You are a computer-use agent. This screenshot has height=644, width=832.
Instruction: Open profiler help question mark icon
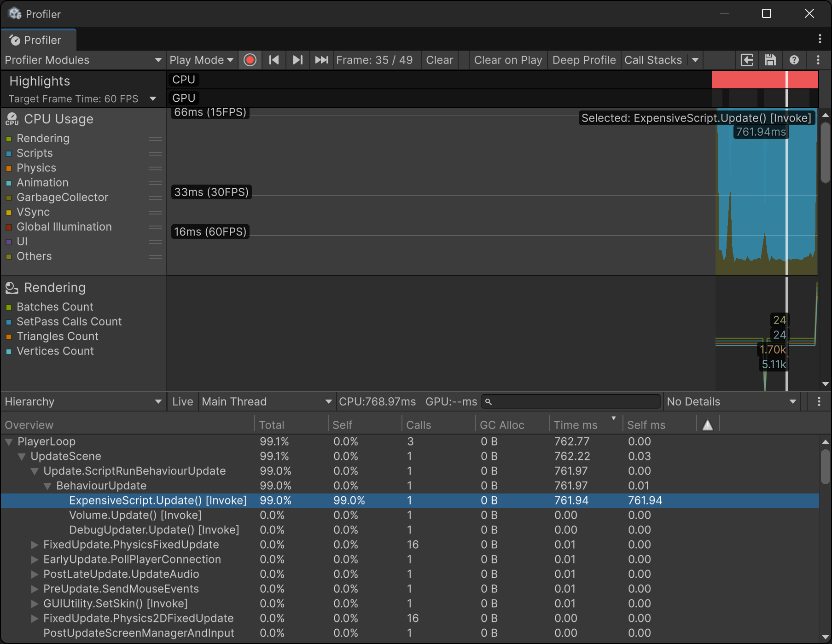(794, 60)
